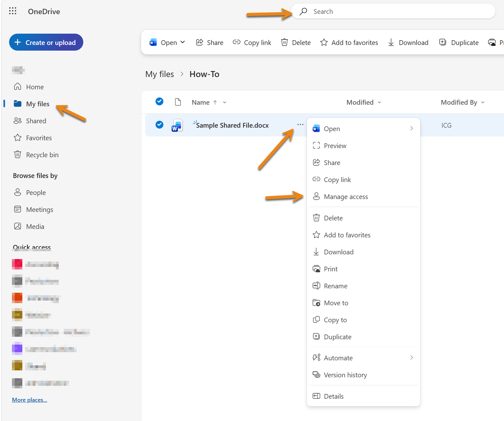Expand the Automate submenu arrow

point(412,357)
